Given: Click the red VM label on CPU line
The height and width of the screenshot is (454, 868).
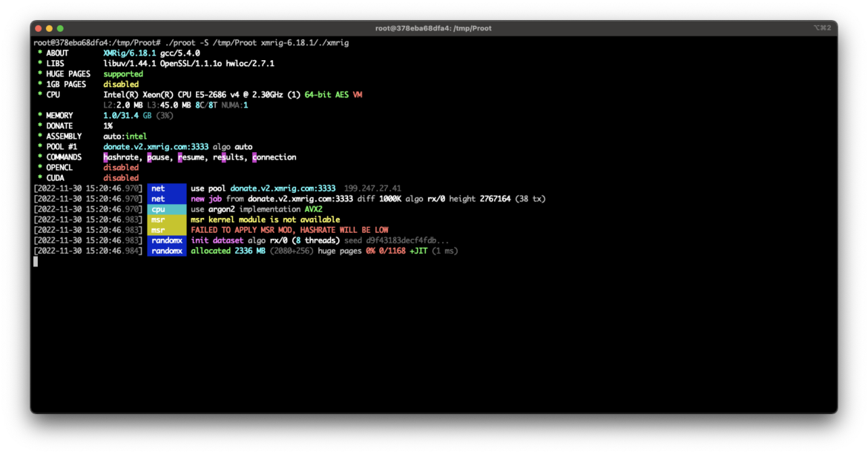Looking at the screenshot, I should [x=358, y=95].
